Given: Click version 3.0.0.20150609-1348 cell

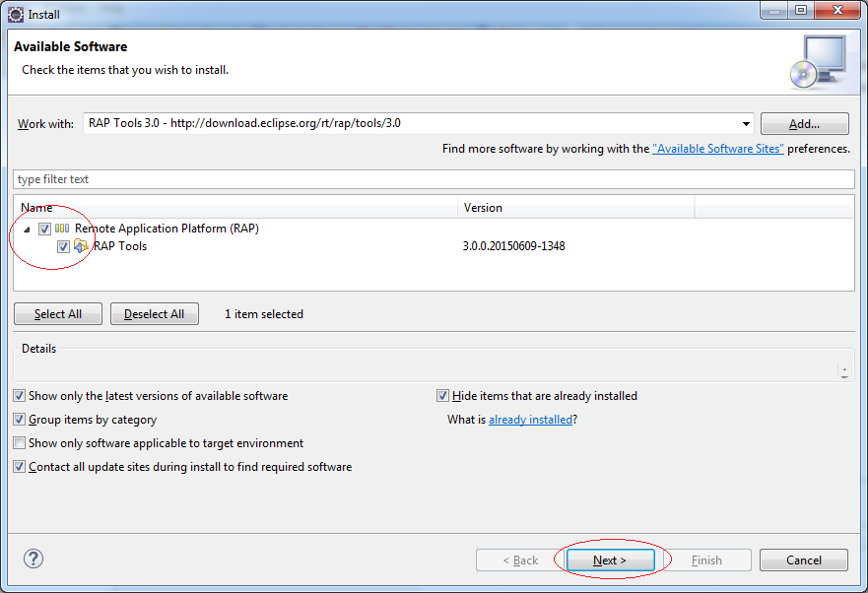Looking at the screenshot, I should [513, 246].
